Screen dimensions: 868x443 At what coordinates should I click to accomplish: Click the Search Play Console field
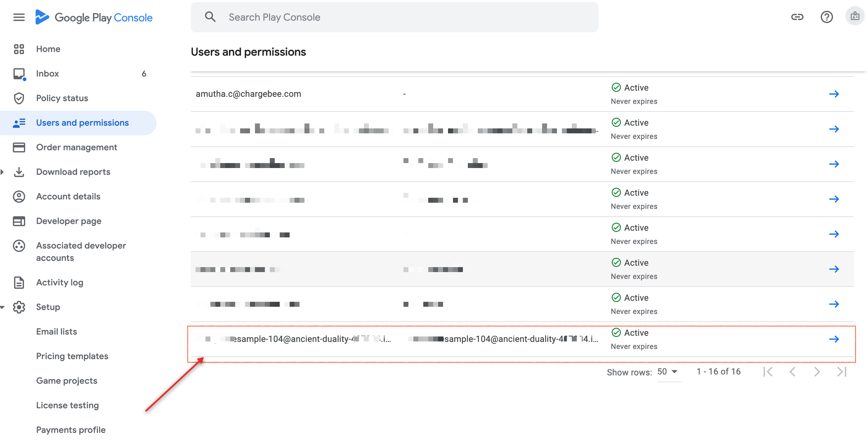point(394,17)
